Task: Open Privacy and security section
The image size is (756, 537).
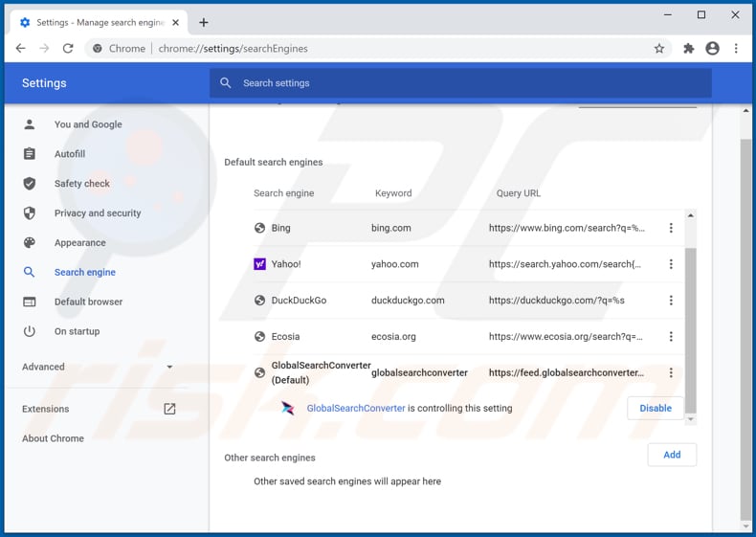Action: (98, 213)
